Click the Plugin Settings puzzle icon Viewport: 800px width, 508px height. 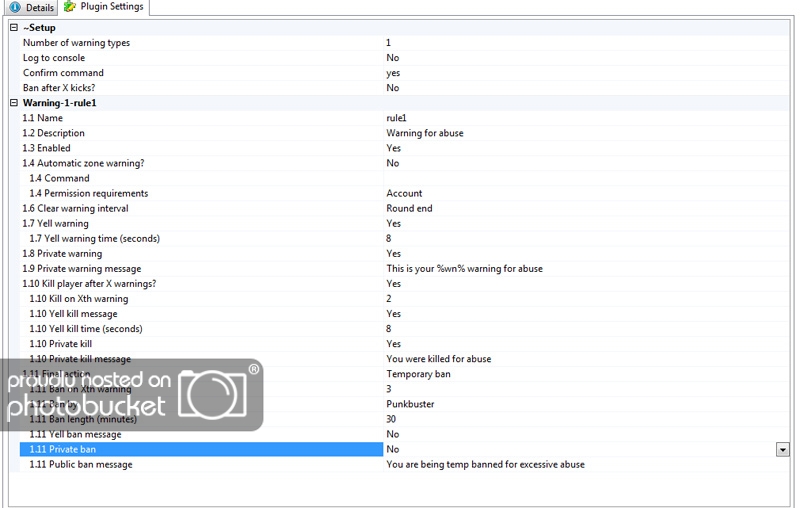click(x=69, y=7)
